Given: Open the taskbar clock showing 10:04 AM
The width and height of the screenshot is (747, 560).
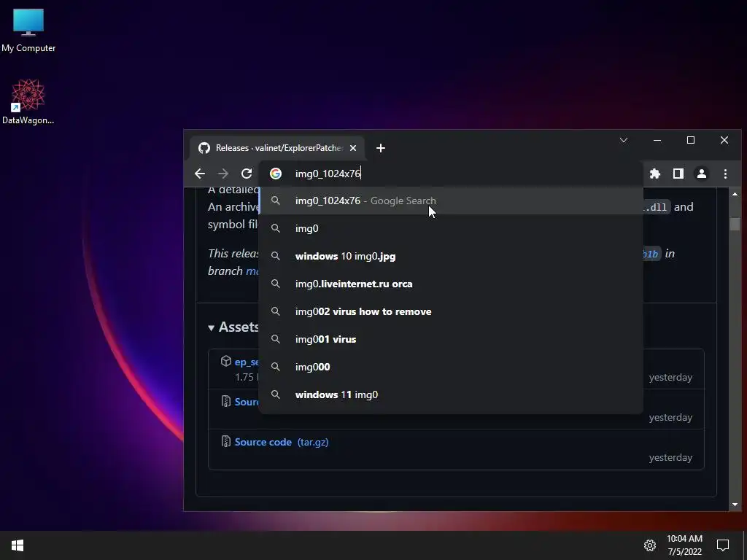Looking at the screenshot, I should 684,545.
